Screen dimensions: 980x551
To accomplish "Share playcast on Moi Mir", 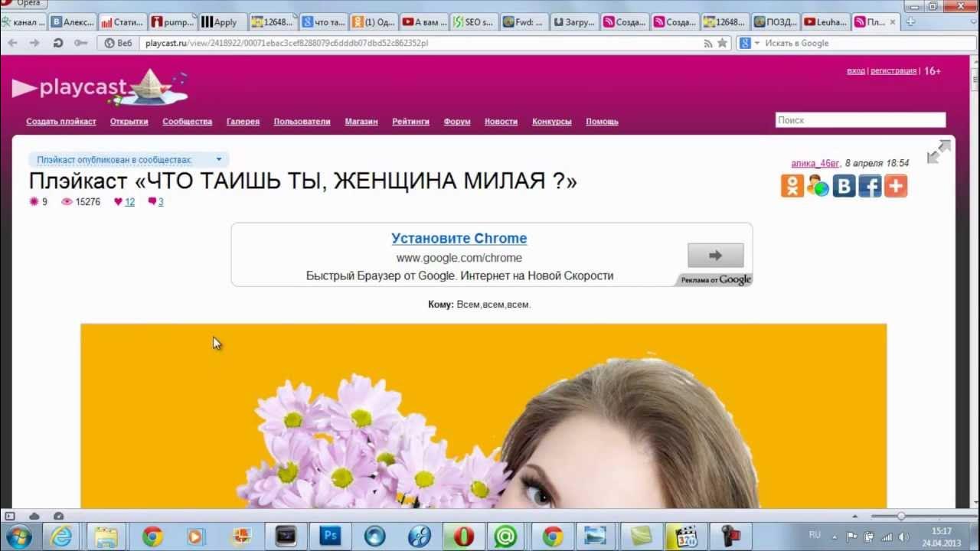I will click(x=818, y=186).
